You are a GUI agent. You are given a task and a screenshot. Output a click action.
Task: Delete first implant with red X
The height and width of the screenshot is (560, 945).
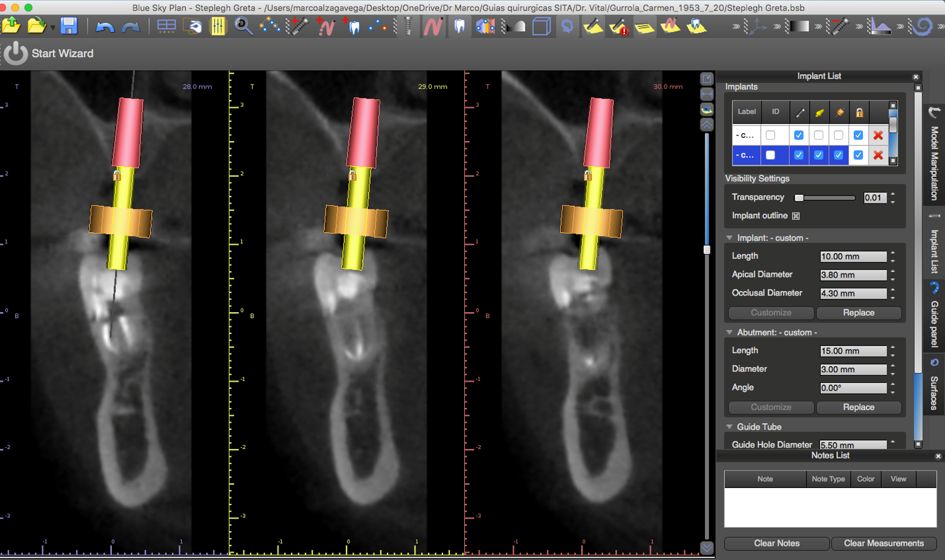(x=878, y=135)
